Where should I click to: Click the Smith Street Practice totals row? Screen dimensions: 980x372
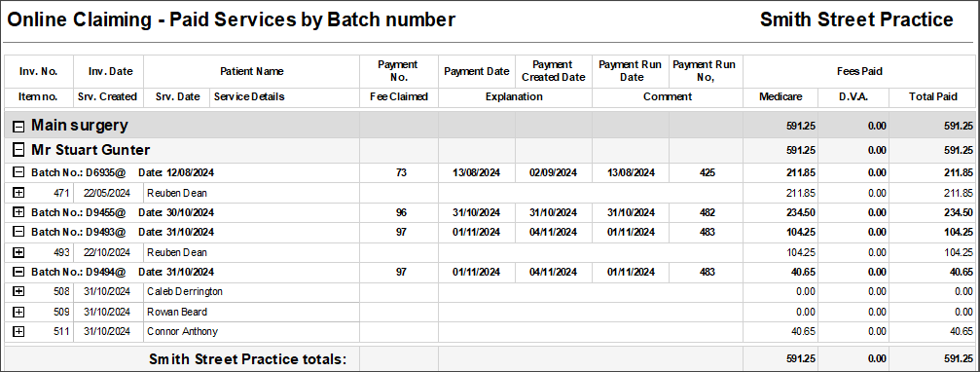490,359
